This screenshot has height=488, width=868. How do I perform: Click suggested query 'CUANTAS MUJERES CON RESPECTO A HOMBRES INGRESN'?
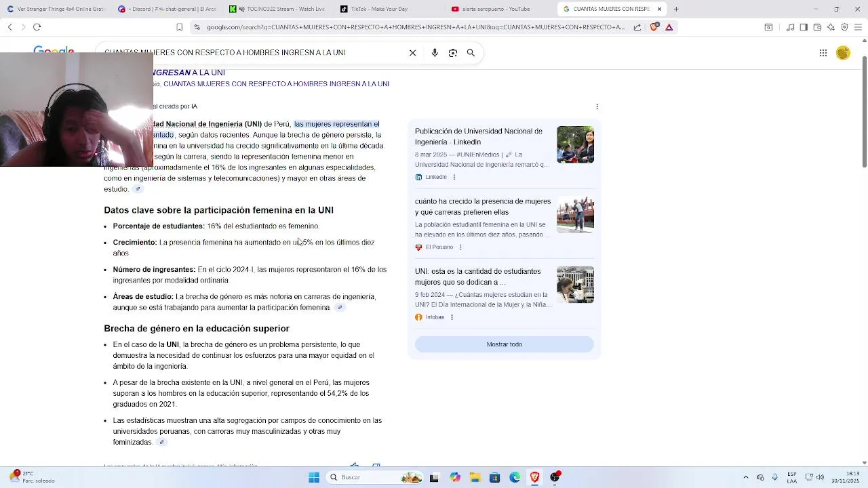[x=276, y=84]
